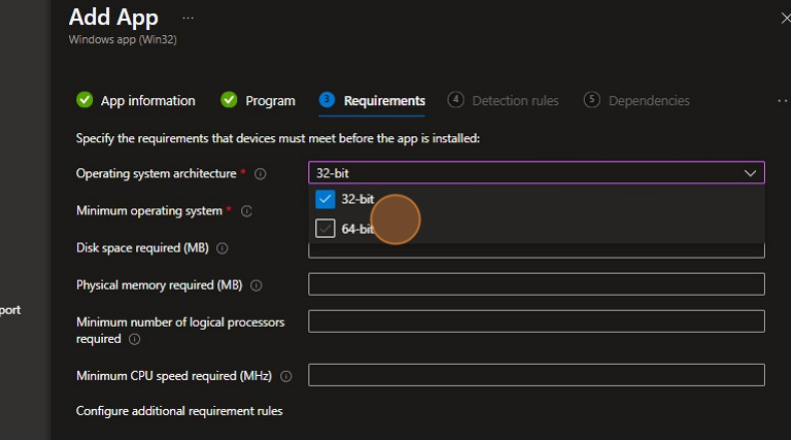Select the Dependencies step
791x440 pixels.
[648, 101]
